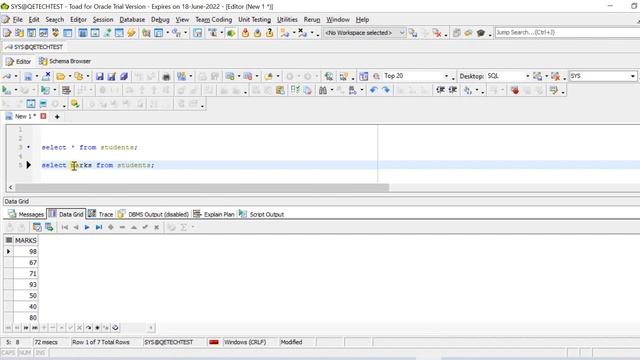Viewport: 640px width, 360px height.
Task: Click the lightning bolt icon in main toolbar
Action: 131,33
